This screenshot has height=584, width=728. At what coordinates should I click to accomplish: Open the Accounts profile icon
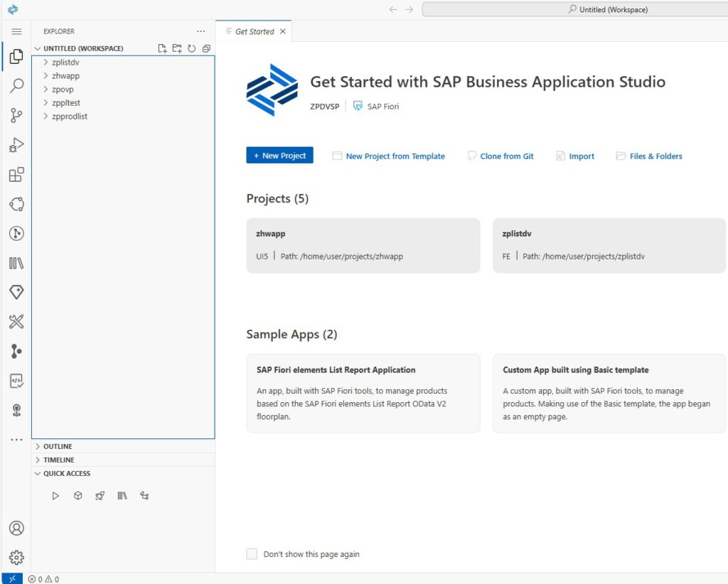(16, 528)
